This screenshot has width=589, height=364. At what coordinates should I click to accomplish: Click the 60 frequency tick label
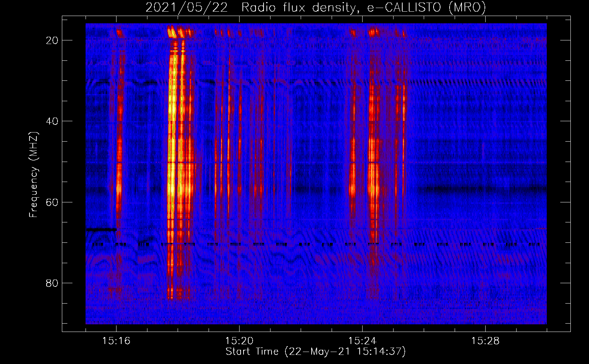pos(52,202)
